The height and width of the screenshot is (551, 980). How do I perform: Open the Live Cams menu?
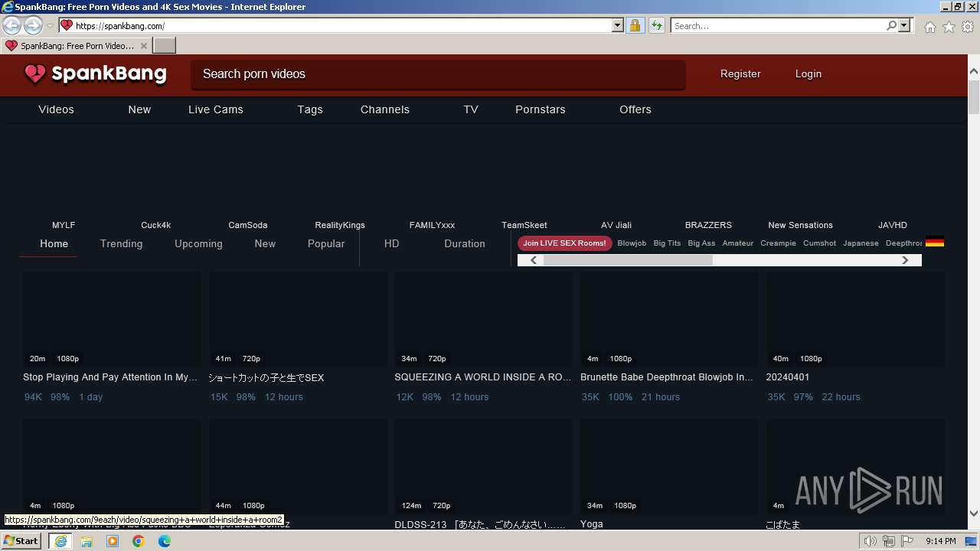click(x=216, y=109)
